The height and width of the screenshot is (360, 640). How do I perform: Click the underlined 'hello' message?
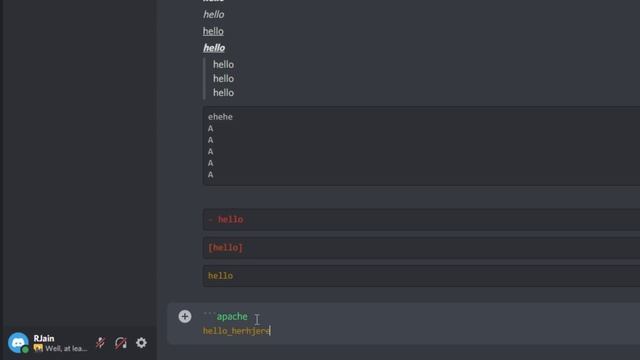(x=213, y=31)
